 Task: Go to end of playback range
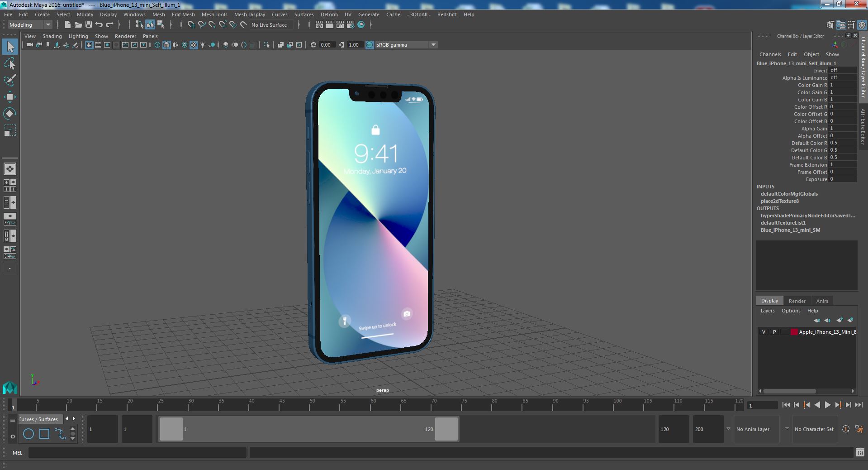click(x=859, y=405)
